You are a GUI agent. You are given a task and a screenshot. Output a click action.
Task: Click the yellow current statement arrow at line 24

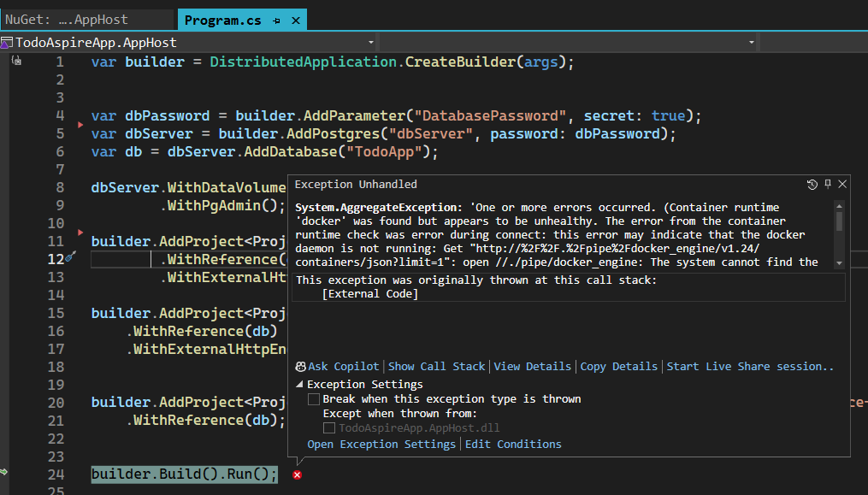5,472
